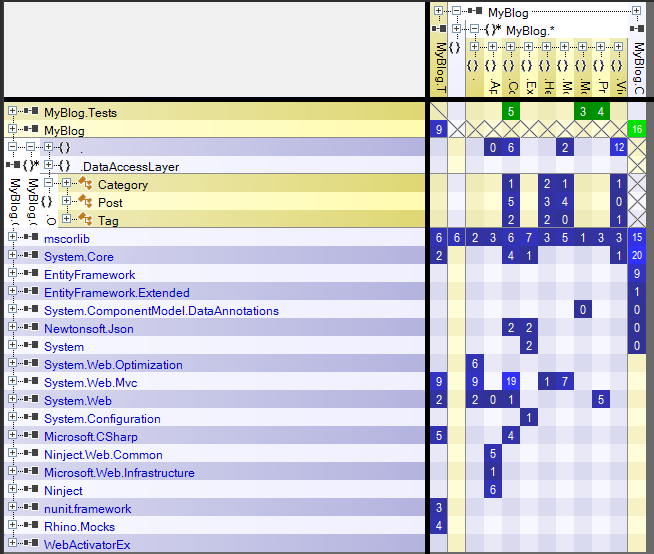Screen dimensions: 654x554
Task: Expand the MyBlog.Tests row
Action: point(13,111)
